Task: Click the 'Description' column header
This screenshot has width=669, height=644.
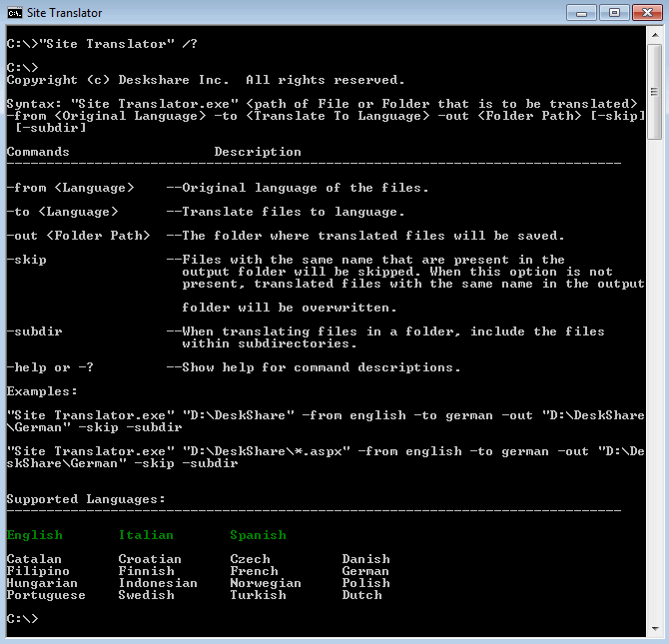Action: coord(258,152)
